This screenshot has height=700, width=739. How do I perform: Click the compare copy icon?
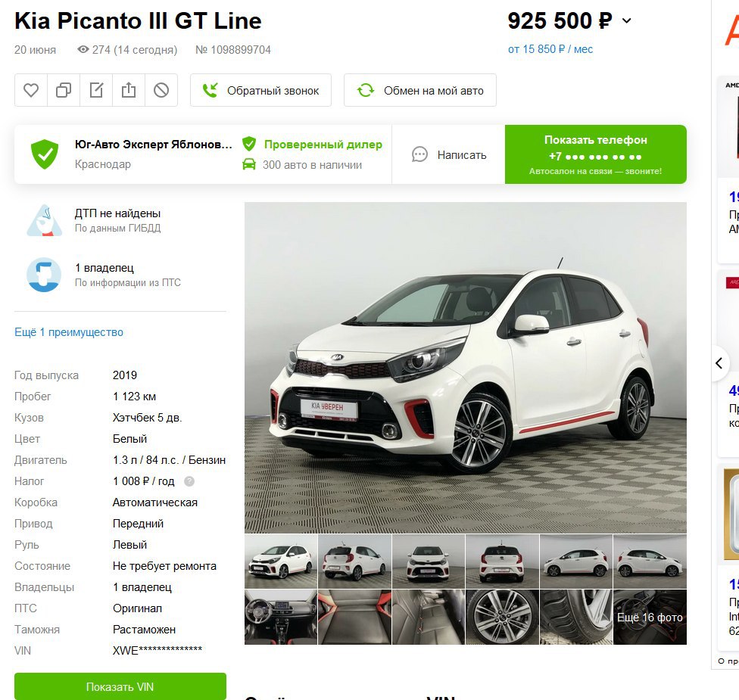click(x=64, y=90)
